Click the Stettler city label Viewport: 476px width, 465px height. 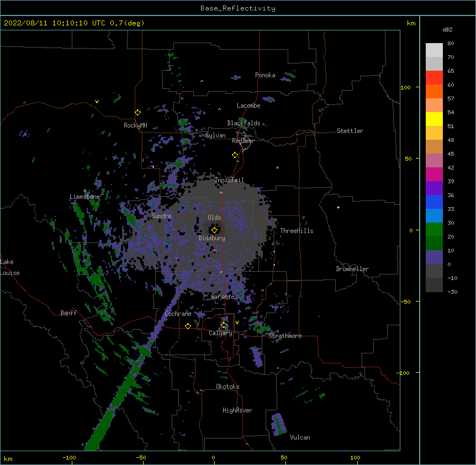click(x=350, y=131)
